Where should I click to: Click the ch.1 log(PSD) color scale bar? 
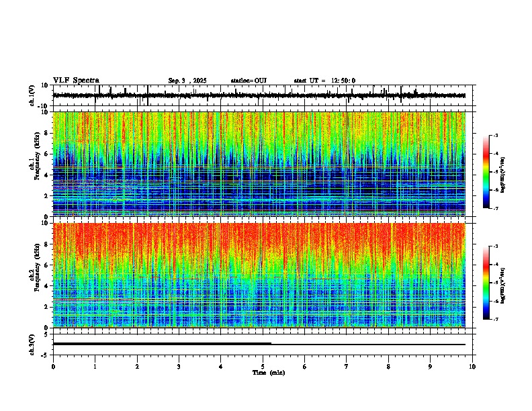(x=486, y=172)
